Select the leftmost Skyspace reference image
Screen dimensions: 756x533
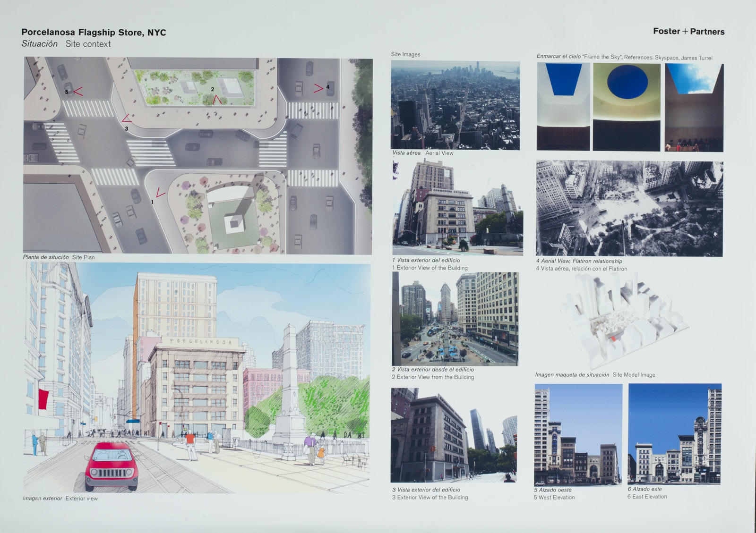tap(563, 107)
